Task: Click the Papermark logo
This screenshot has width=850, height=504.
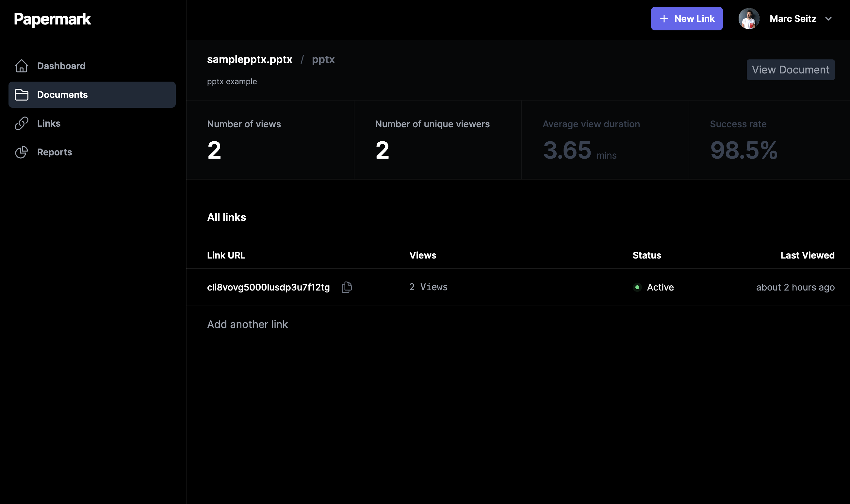Action: (x=52, y=19)
